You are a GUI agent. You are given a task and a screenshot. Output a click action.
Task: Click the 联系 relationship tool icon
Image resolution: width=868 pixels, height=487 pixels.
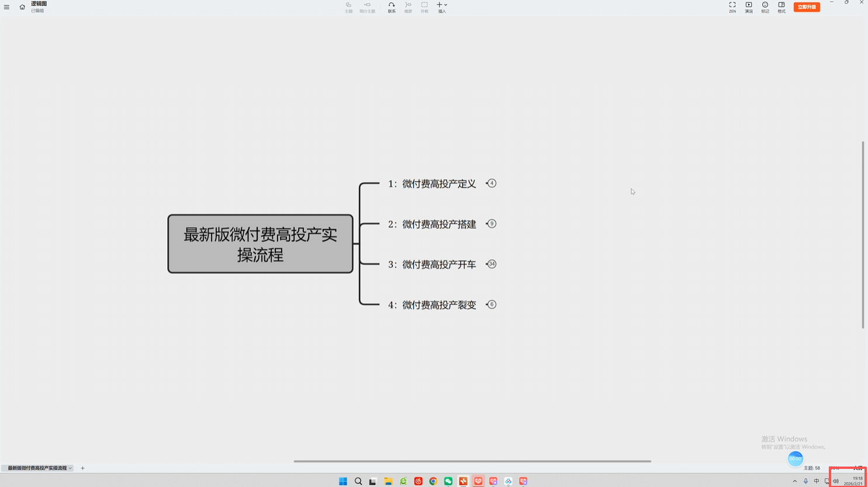coord(392,7)
